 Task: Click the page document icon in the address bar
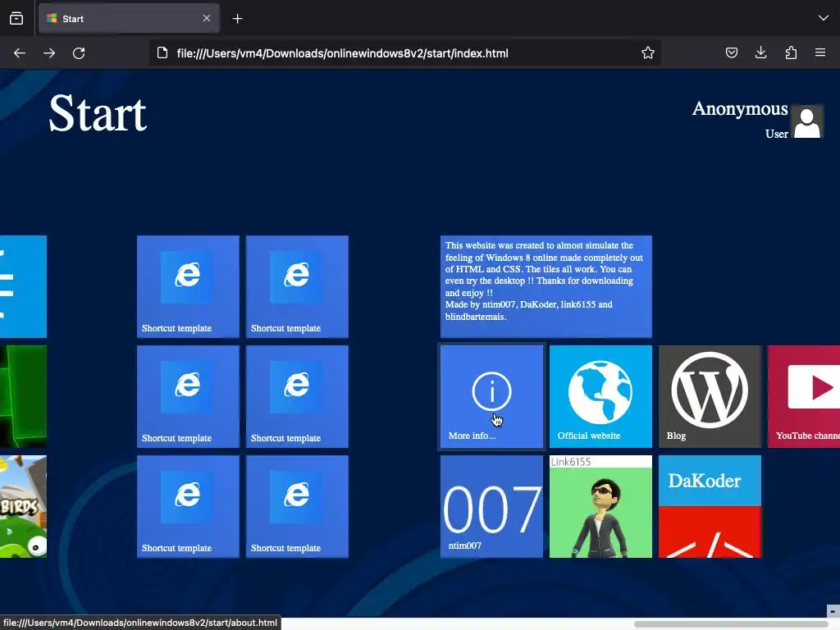click(x=162, y=52)
